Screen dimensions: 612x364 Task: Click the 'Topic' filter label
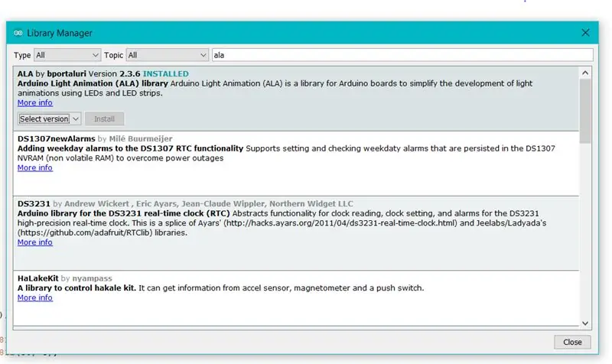[113, 55]
